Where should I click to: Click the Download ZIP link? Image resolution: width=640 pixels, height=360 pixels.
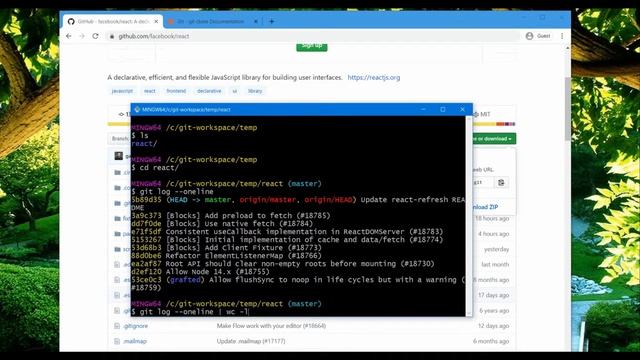click(x=486, y=207)
